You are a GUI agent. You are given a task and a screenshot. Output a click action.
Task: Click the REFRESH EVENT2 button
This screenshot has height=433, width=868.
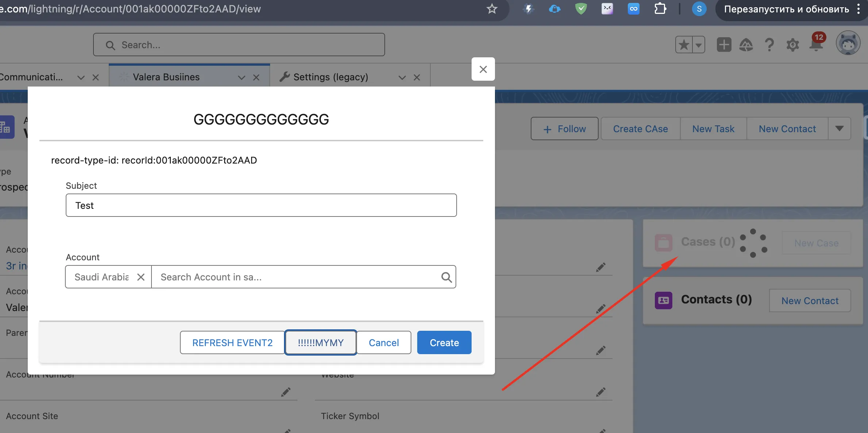232,343
